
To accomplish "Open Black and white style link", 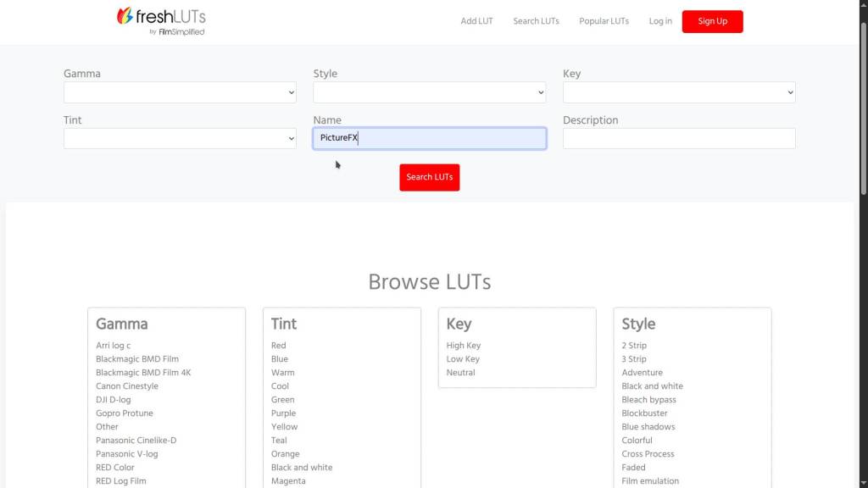I will tap(652, 386).
